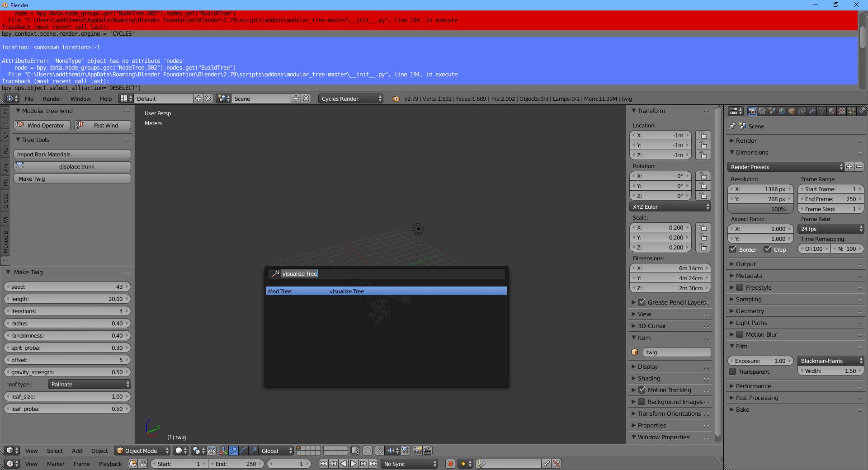The image size is (868, 470).
Task: Play the animation in reverse
Action: coord(343,464)
